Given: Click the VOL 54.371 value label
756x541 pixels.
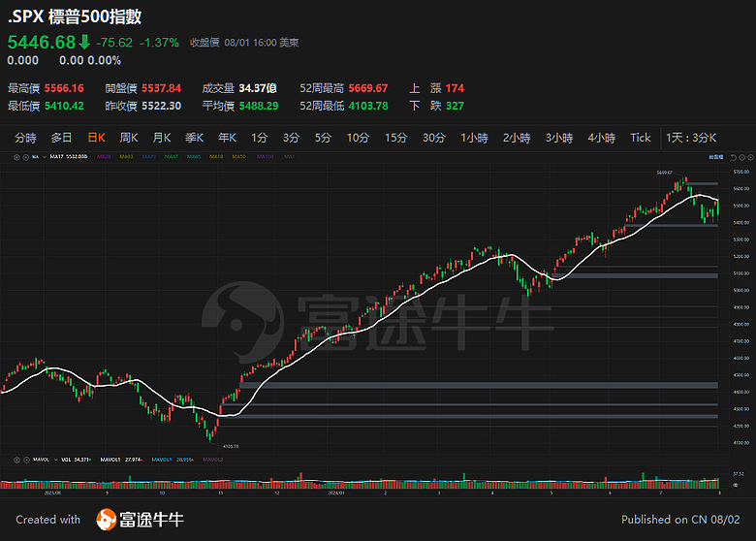Looking at the screenshot, I should pos(77,460).
